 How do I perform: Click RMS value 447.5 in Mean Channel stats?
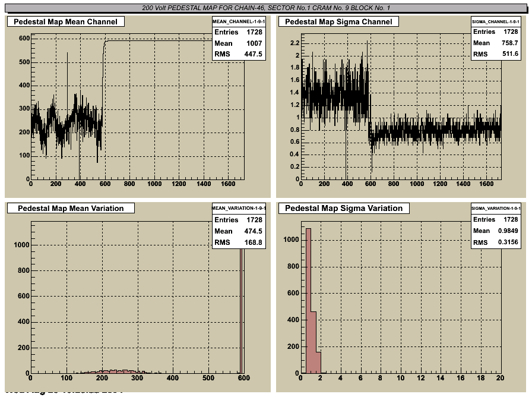coord(253,54)
